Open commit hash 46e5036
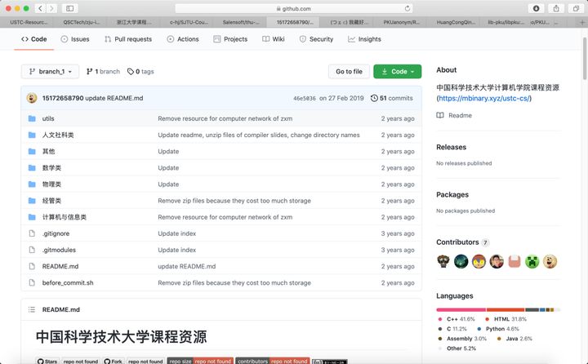The image size is (588, 364). tap(305, 98)
